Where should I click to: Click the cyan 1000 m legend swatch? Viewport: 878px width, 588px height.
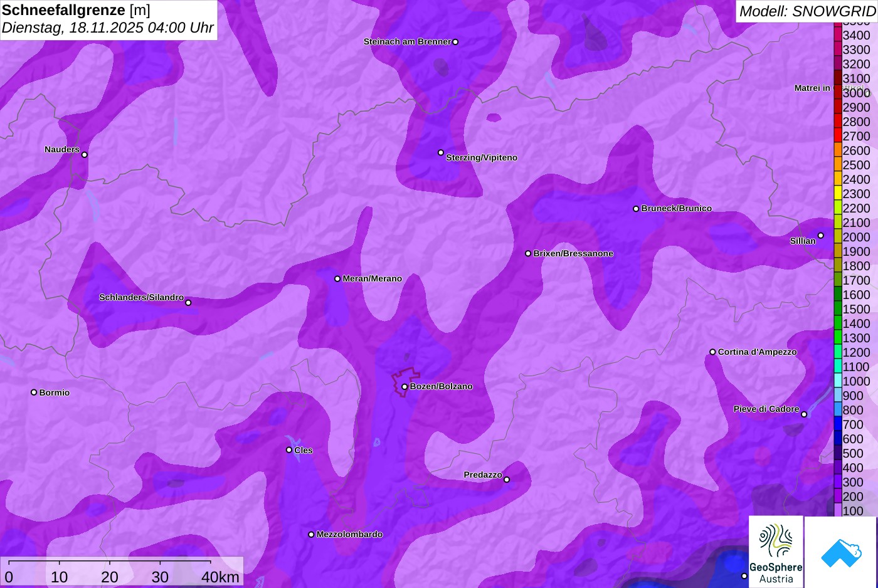(x=838, y=381)
